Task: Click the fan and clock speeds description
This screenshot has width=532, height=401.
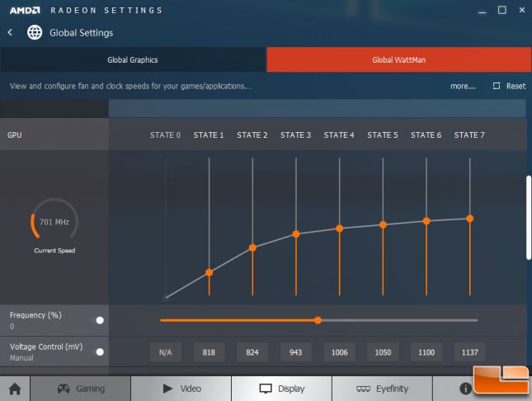Action: pos(131,87)
